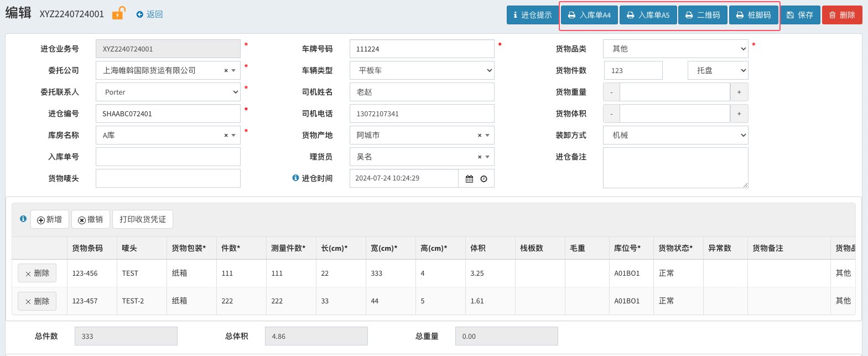Viewport: 868px width, 356px height.
Task: Clear 理货员 吴名 using the × icon
Action: 480,157
